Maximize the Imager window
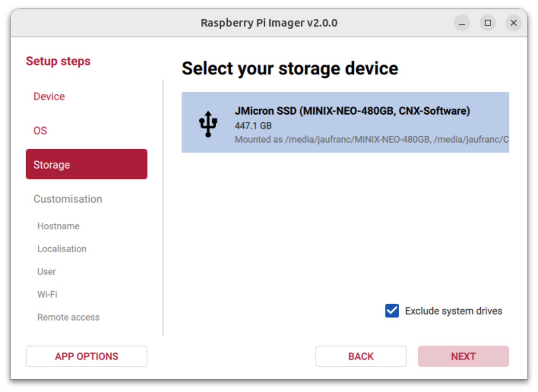 tap(487, 23)
